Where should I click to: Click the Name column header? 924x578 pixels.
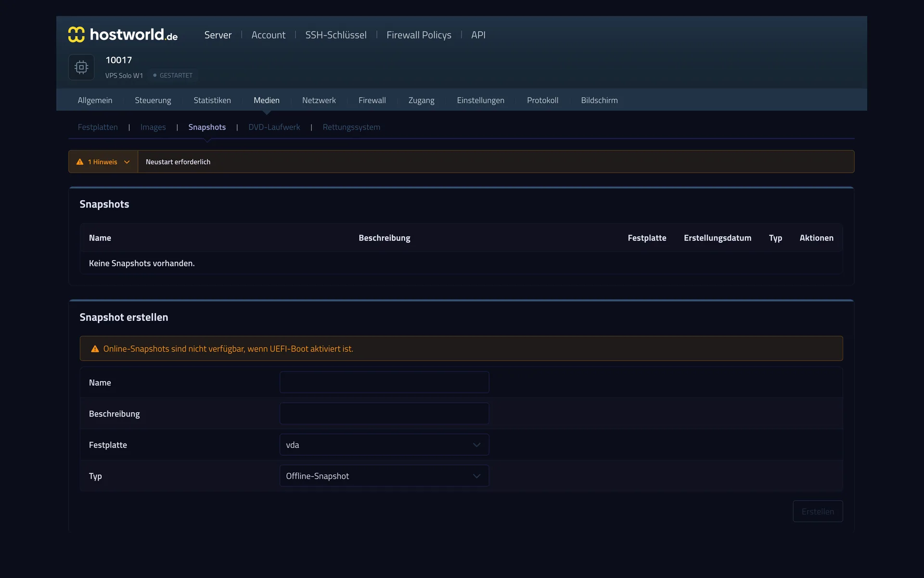coord(100,238)
